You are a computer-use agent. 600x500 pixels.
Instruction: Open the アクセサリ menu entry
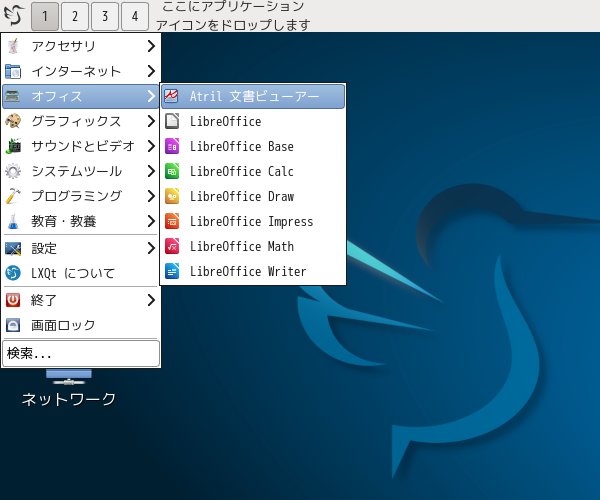(81, 46)
